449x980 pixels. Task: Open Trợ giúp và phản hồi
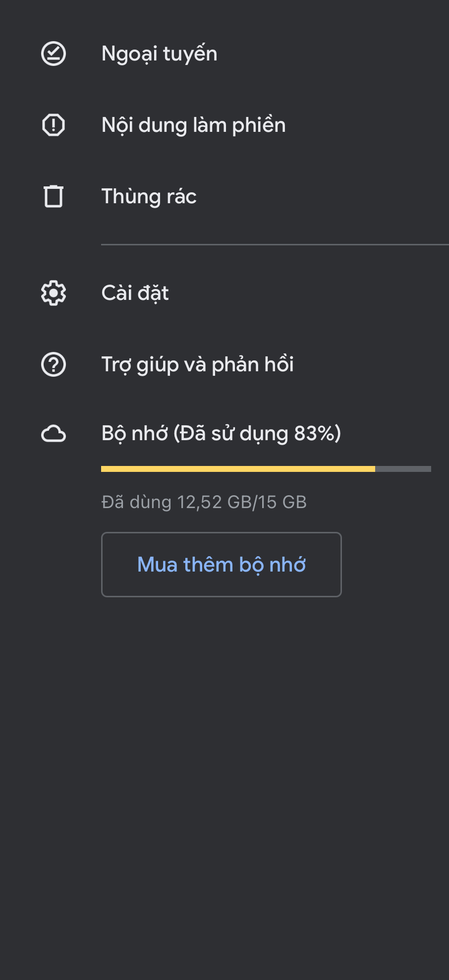coord(197,365)
